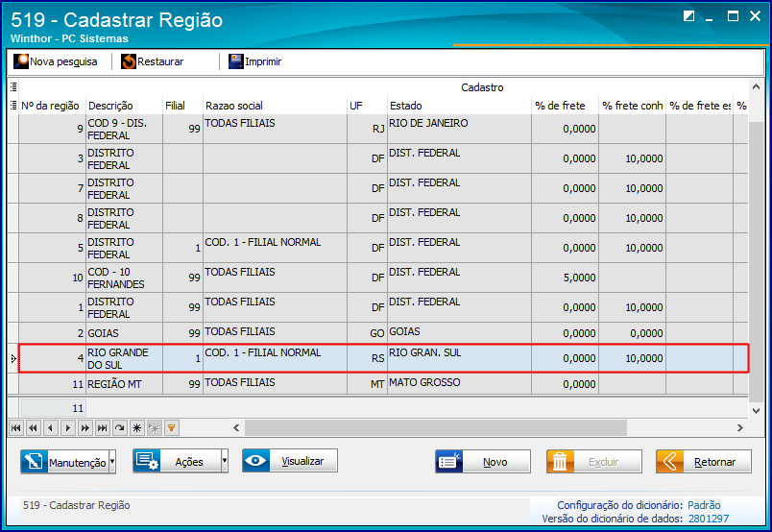Click the Razao social column header
The height and width of the screenshot is (532, 772).
(275, 106)
